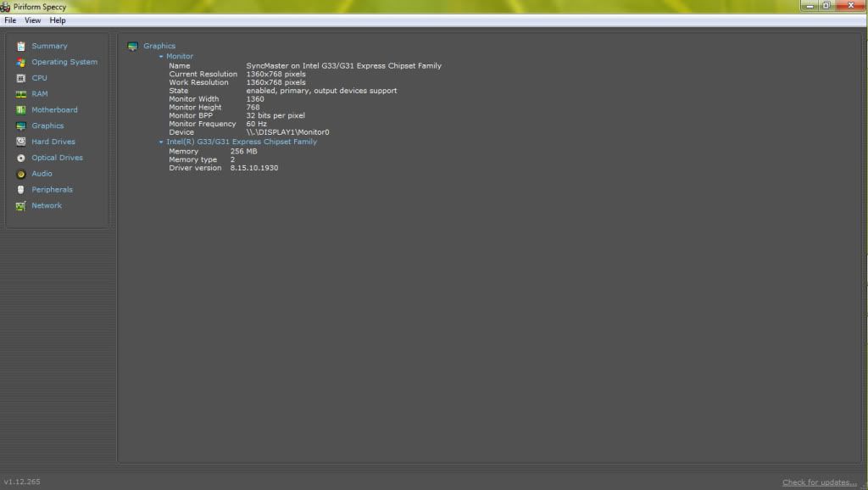Select the SyncMaster monitor name value

(344, 66)
